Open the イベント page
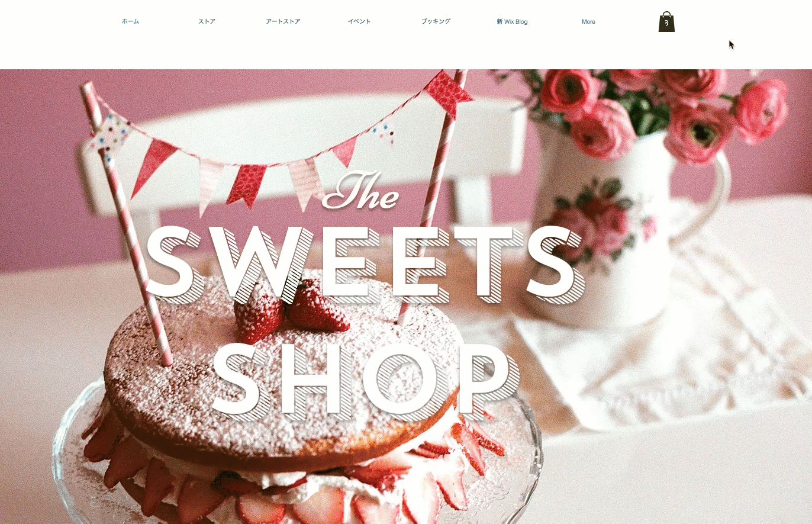812x524 pixels. click(359, 21)
